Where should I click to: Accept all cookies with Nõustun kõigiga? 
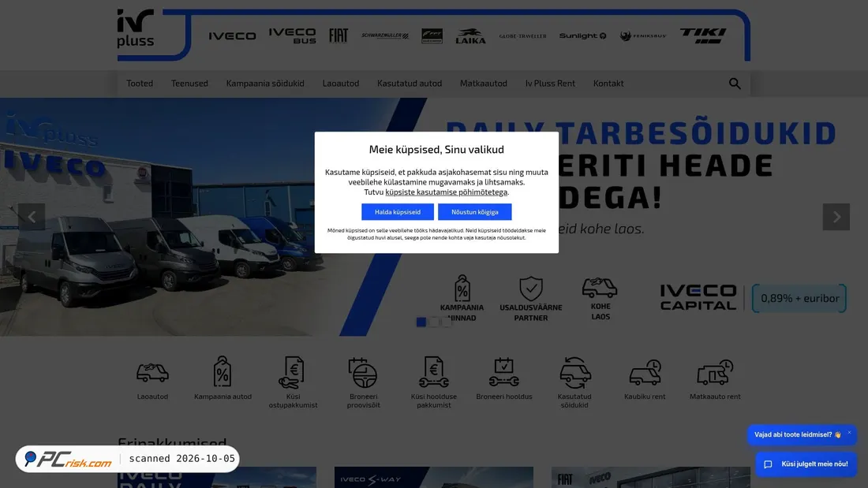[x=474, y=212]
